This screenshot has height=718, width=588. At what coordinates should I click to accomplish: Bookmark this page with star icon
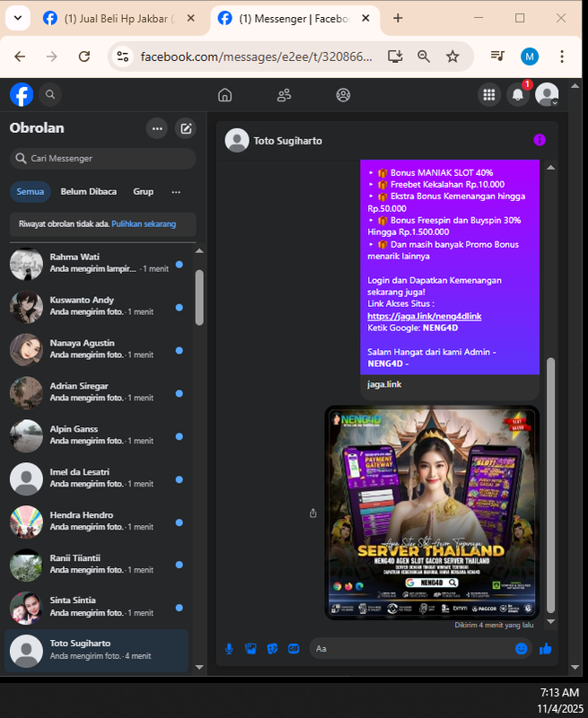click(452, 57)
